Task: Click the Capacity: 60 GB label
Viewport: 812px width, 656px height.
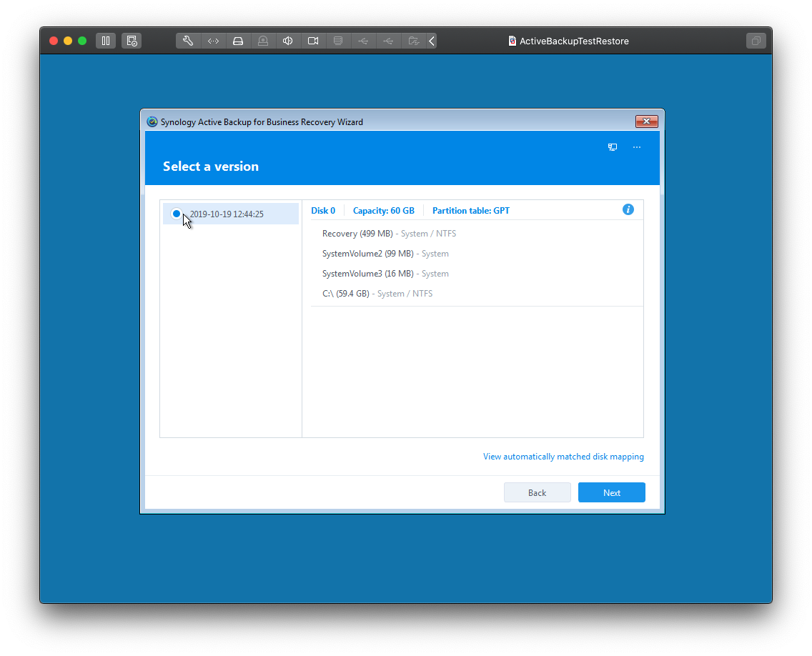Action: tap(384, 211)
